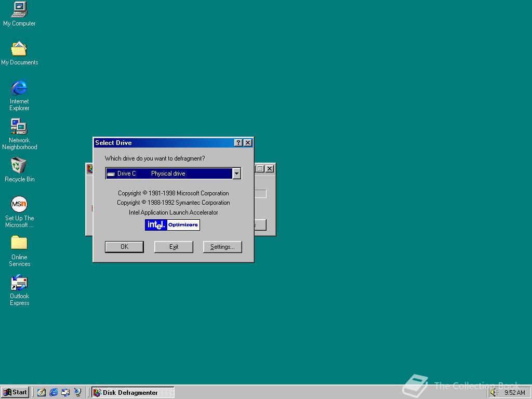Image resolution: width=532 pixels, height=399 pixels.
Task: Click Exit in Select Drive dialog
Action: click(x=174, y=247)
